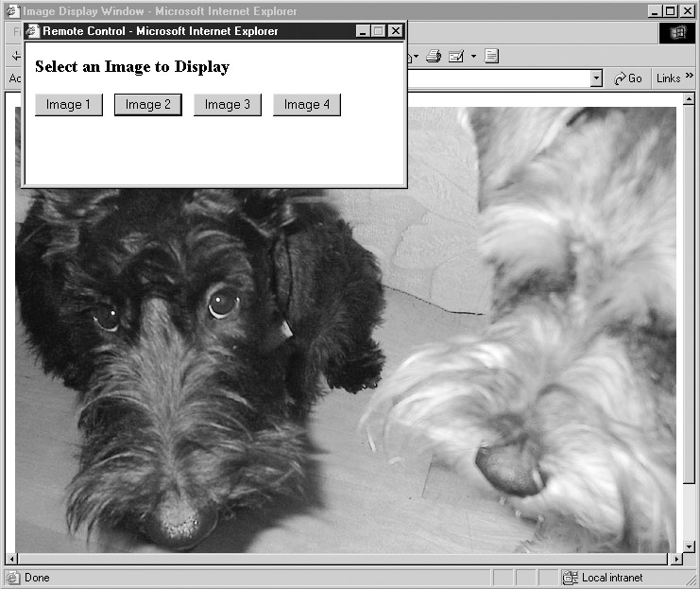The image size is (700, 589).
Task: Expand the Links toolbar chevron
Action: [689, 78]
